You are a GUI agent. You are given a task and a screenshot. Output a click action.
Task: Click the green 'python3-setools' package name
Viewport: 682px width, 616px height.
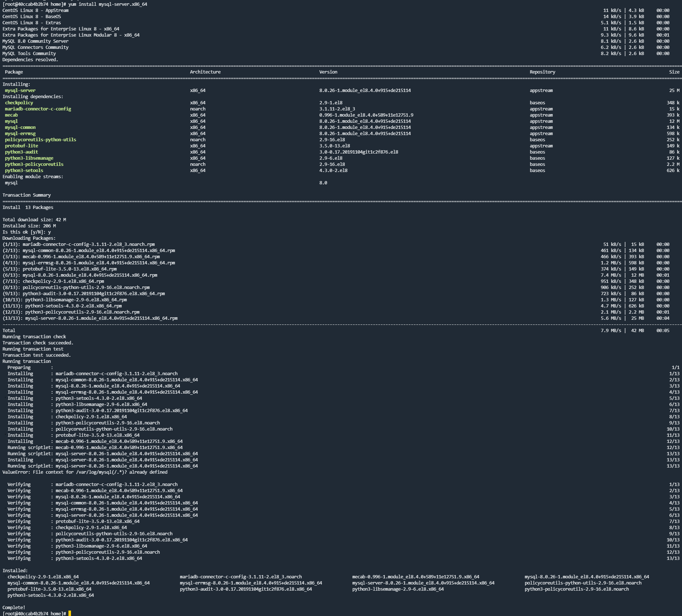(24, 171)
